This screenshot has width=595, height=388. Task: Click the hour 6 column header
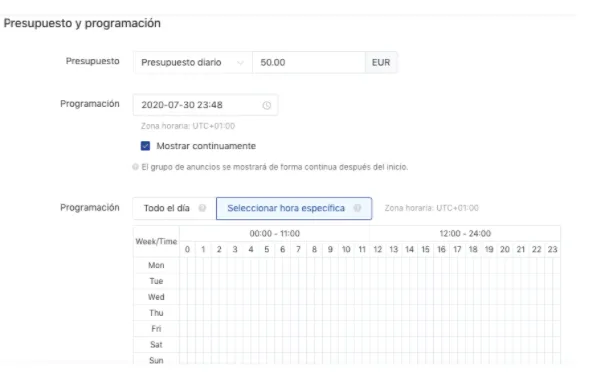282,249
